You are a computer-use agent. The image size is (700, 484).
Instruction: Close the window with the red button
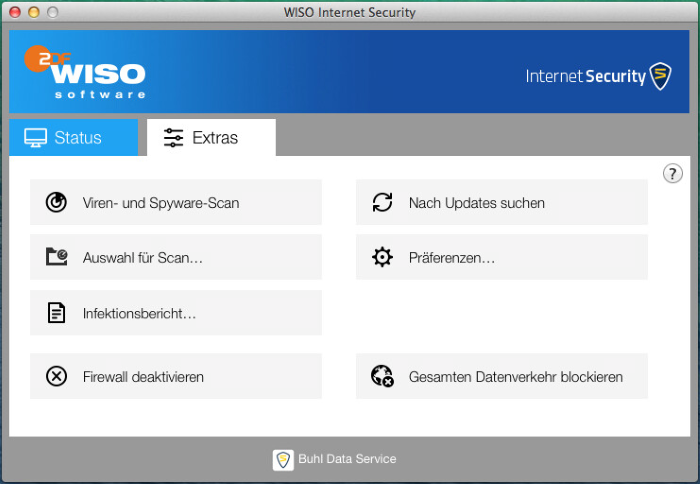15,12
